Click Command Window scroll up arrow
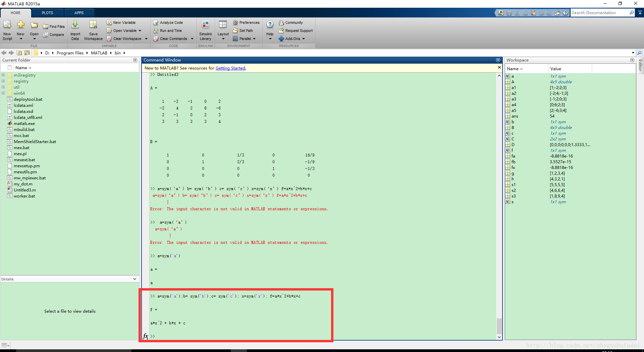Screen dimensions: 644x352 coord(499,76)
